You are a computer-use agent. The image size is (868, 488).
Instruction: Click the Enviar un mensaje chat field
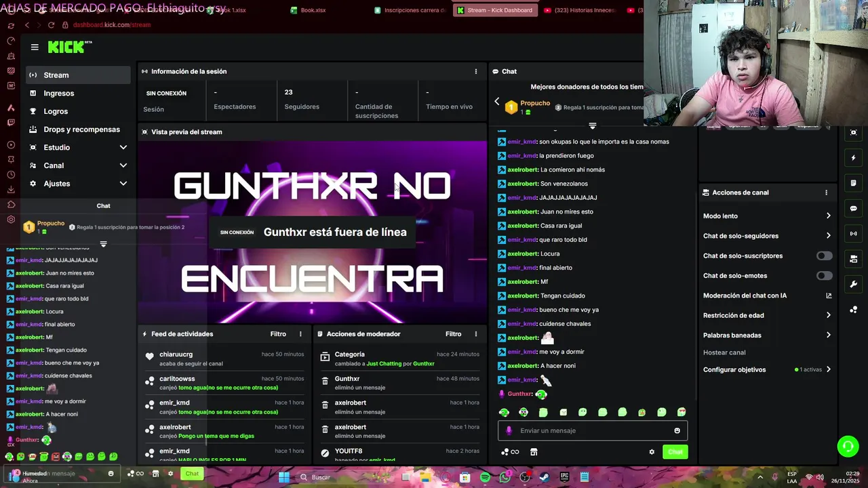coord(593,430)
